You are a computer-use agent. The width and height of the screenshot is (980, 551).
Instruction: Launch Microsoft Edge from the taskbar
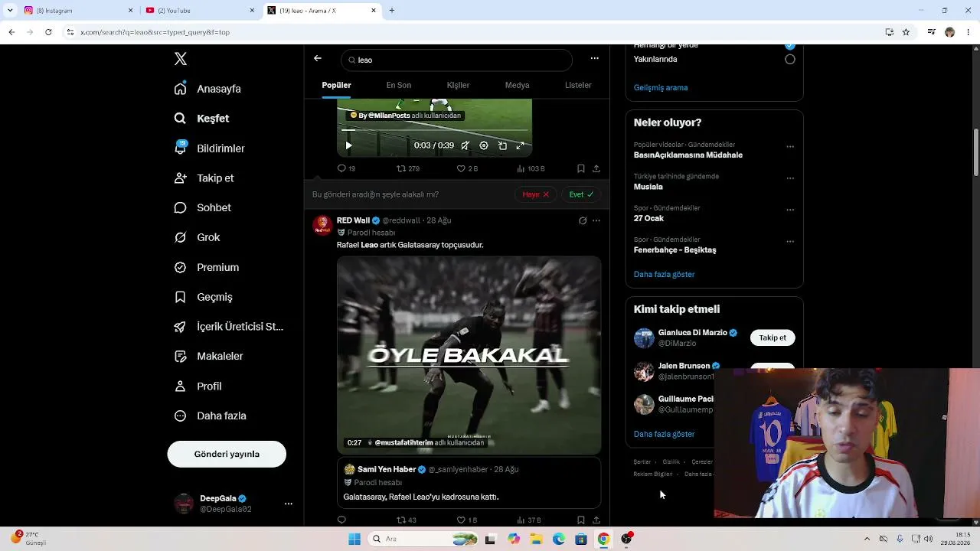pyautogui.click(x=559, y=539)
